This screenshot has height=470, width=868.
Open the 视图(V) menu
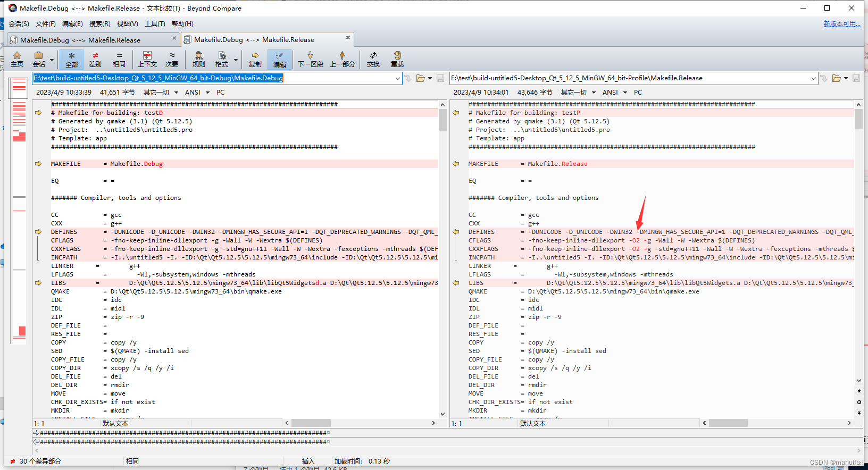click(127, 24)
